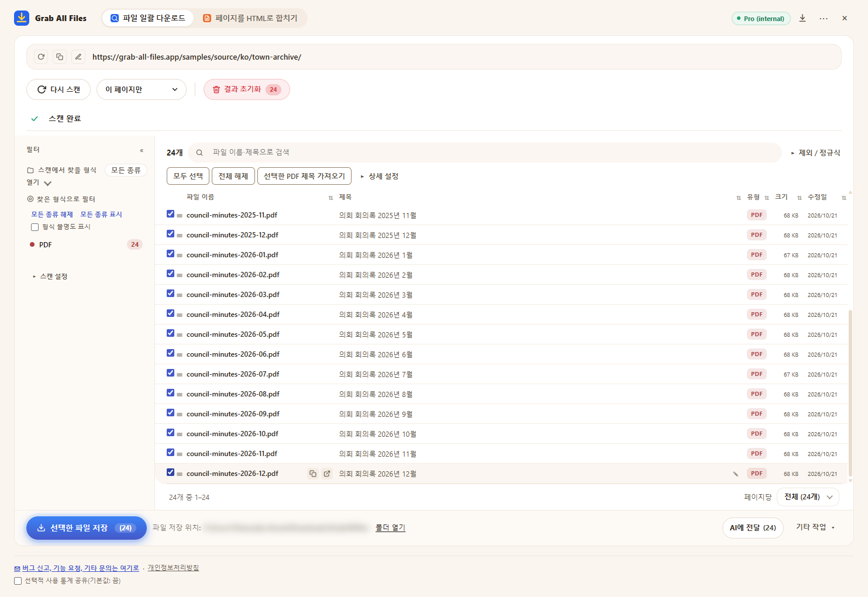Click the reload icon beside the URL

pyautogui.click(x=41, y=57)
